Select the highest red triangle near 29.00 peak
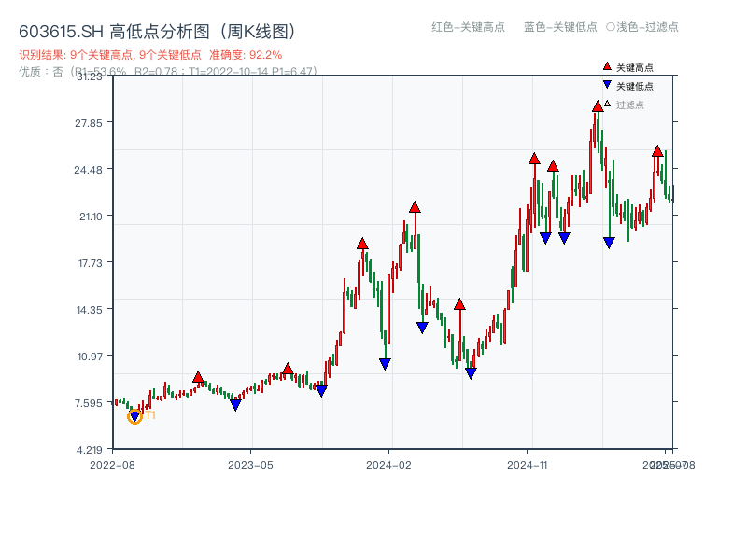The image size is (747, 560). tap(597, 106)
